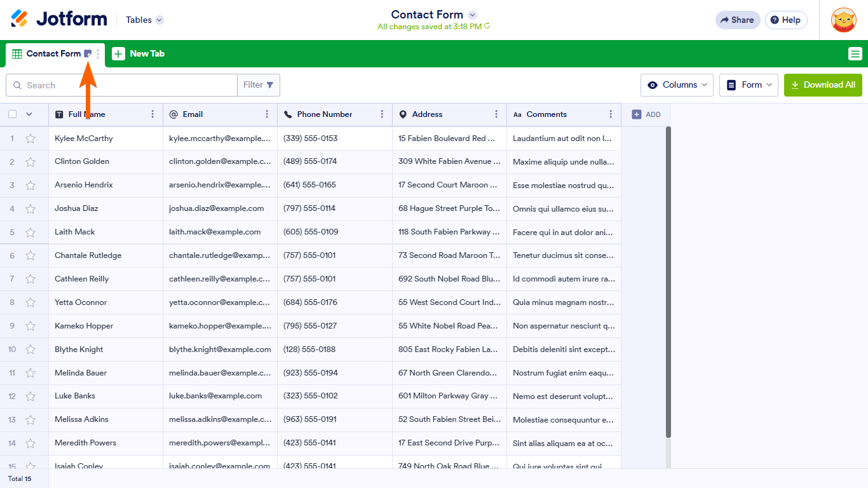
Task: Open the hamburger menu in the green tab bar
Action: point(855,54)
